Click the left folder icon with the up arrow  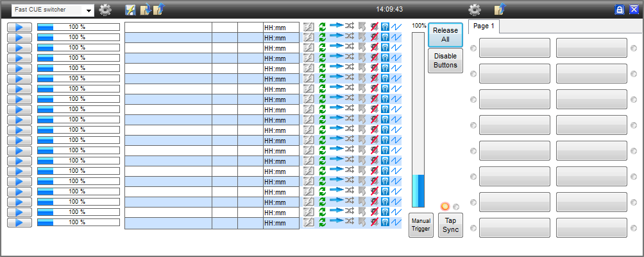click(x=159, y=10)
